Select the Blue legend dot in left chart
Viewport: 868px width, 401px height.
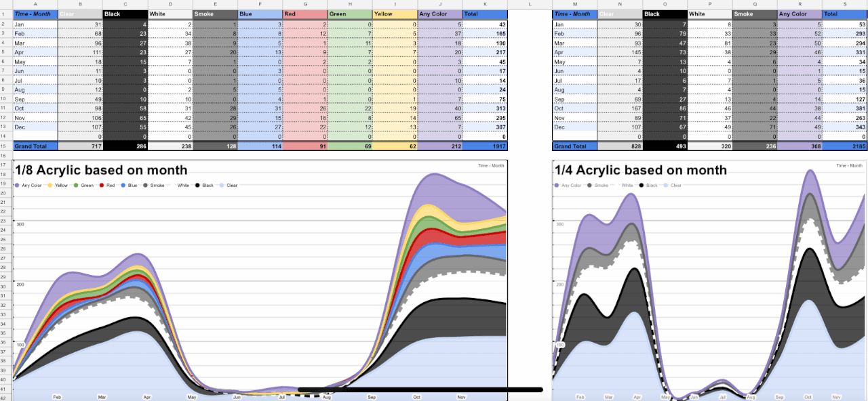(x=124, y=185)
